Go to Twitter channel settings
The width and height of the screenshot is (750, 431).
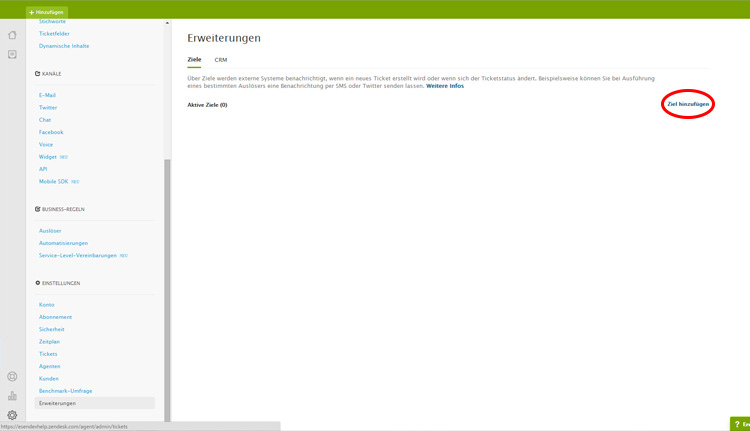(48, 108)
